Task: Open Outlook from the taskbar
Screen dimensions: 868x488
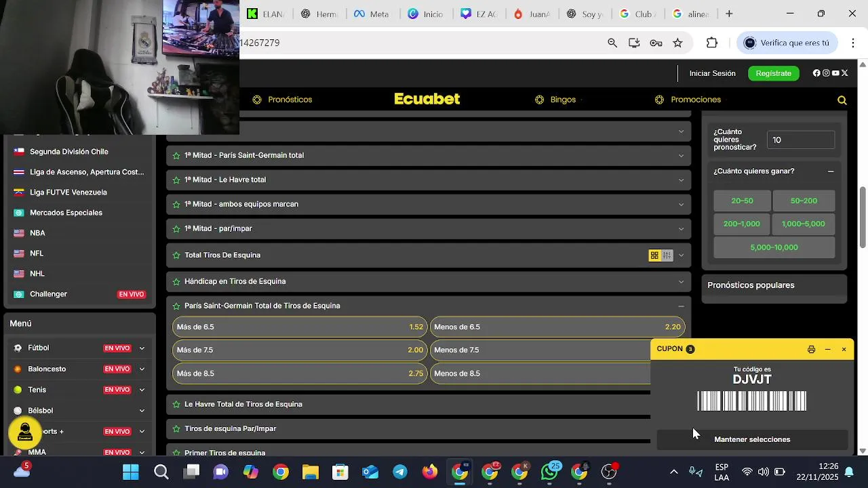Action: click(370, 472)
